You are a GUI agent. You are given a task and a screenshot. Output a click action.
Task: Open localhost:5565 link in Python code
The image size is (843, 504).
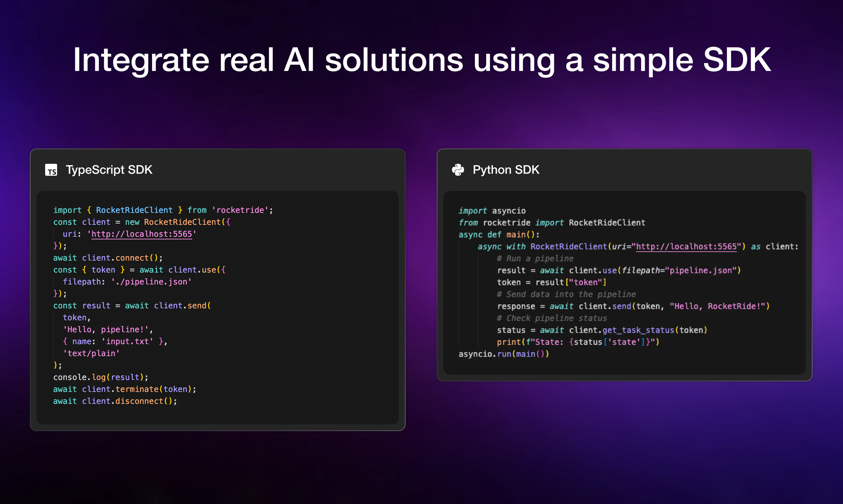[686, 247]
